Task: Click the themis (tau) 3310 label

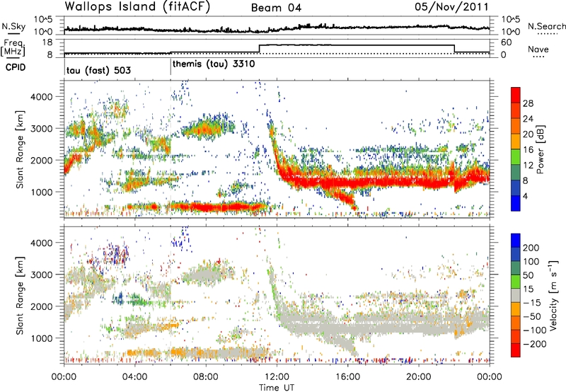Action: pos(214,64)
